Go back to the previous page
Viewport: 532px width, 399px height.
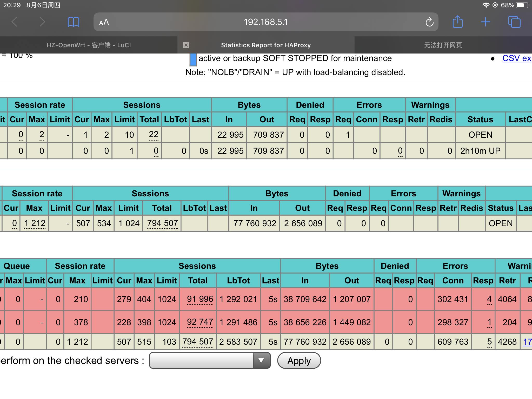click(x=15, y=22)
